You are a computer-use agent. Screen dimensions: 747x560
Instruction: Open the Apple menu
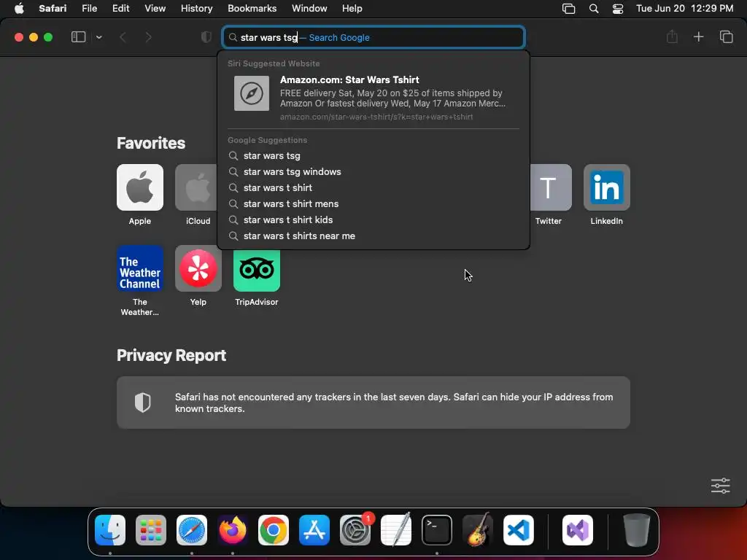(19, 9)
